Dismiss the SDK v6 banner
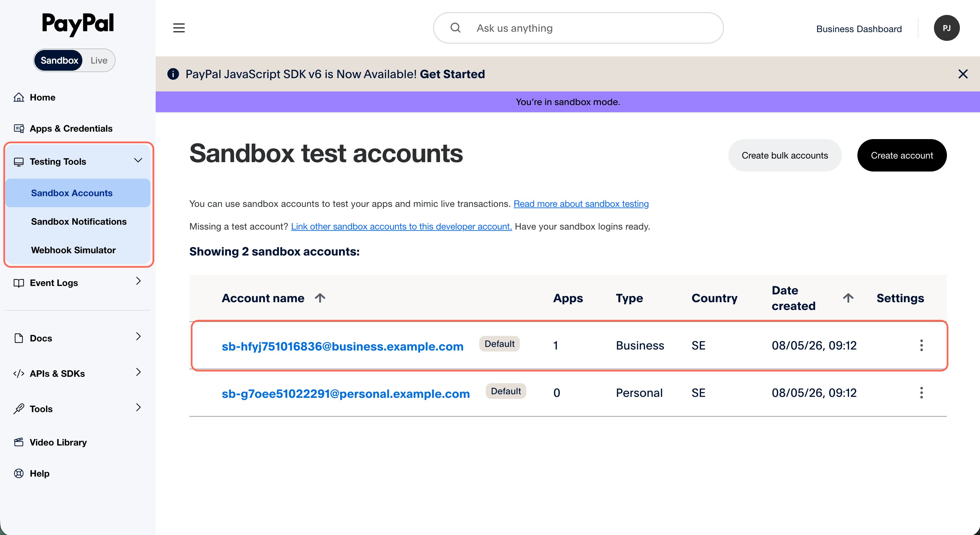 pos(963,74)
